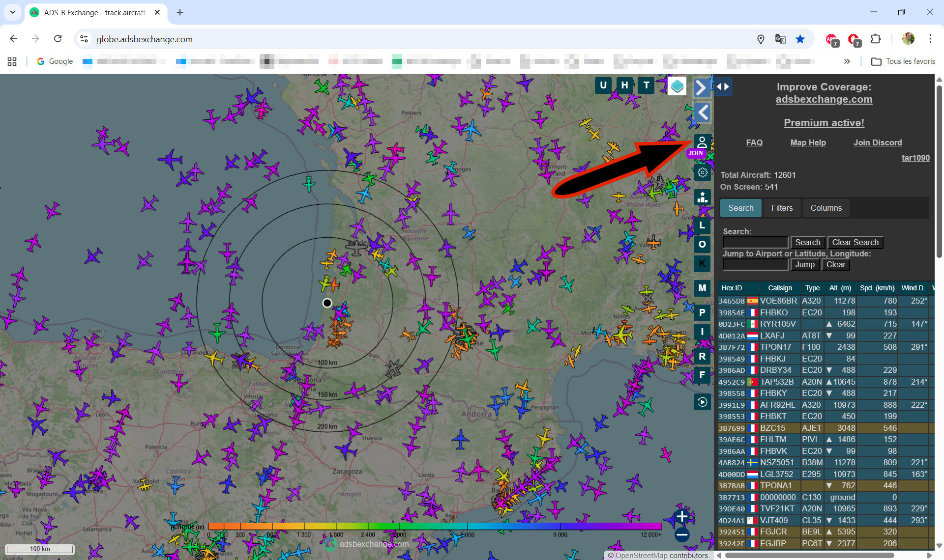Toggle the P map button
The height and width of the screenshot is (560, 944).
(702, 312)
